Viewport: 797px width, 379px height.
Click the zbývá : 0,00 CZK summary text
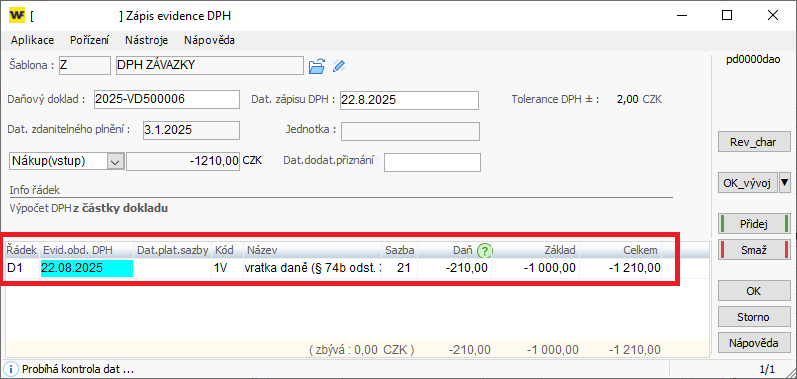pyautogui.click(x=361, y=350)
